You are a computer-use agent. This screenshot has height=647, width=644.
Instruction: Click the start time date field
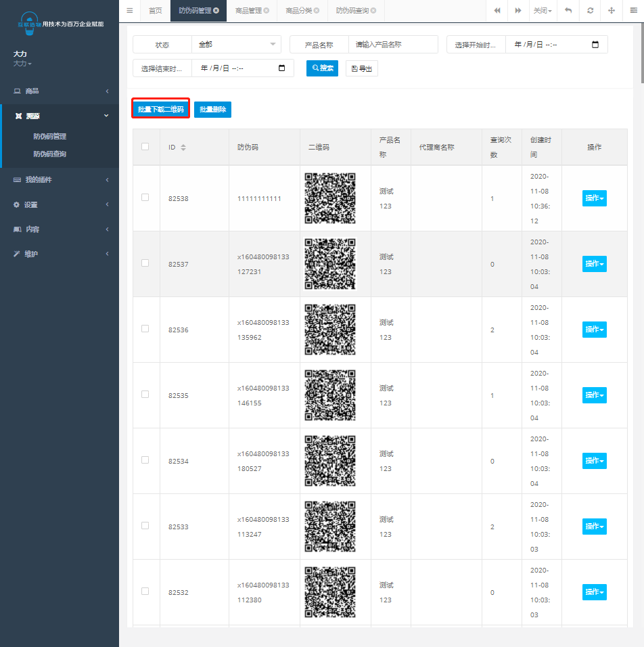click(557, 45)
